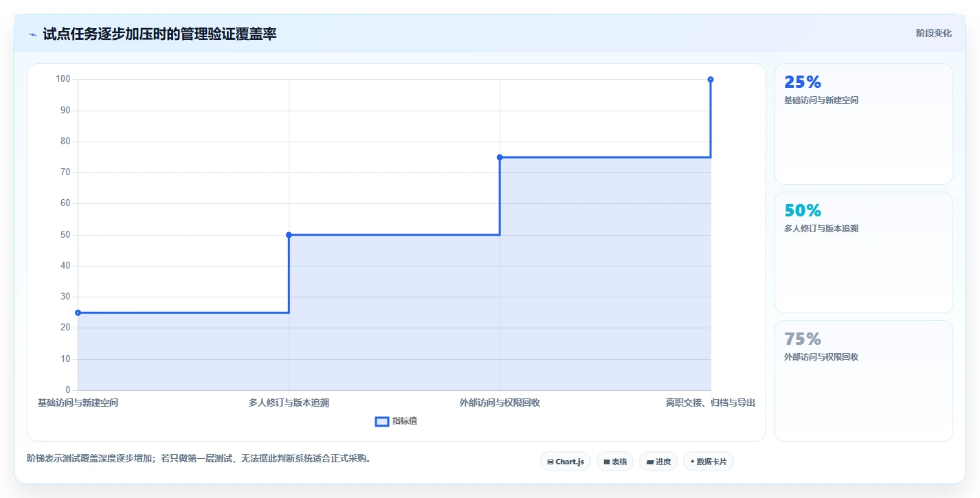Click the 进度 tag
This screenshot has height=498, width=980.
tap(658, 462)
